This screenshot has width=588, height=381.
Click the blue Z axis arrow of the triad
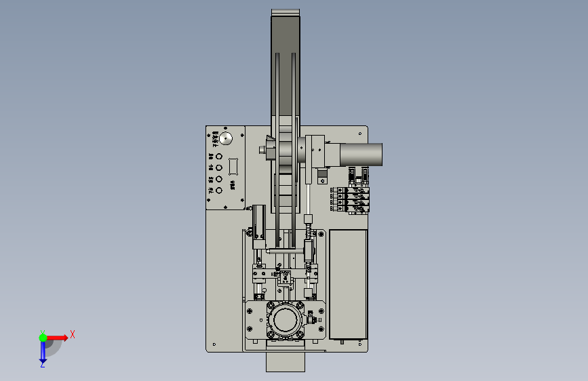(x=43, y=352)
